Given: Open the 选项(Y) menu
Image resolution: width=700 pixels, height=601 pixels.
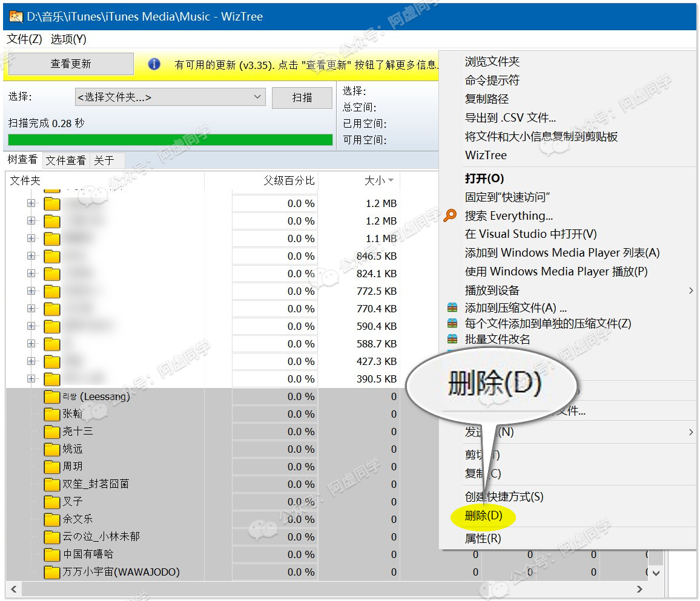Looking at the screenshot, I should (x=68, y=39).
